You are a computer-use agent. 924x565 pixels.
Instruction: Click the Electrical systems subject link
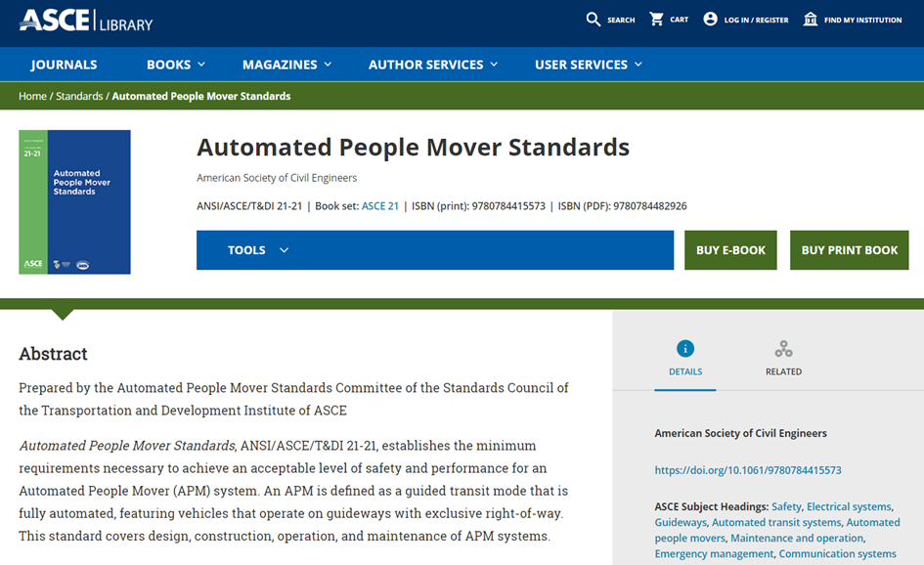(x=849, y=506)
